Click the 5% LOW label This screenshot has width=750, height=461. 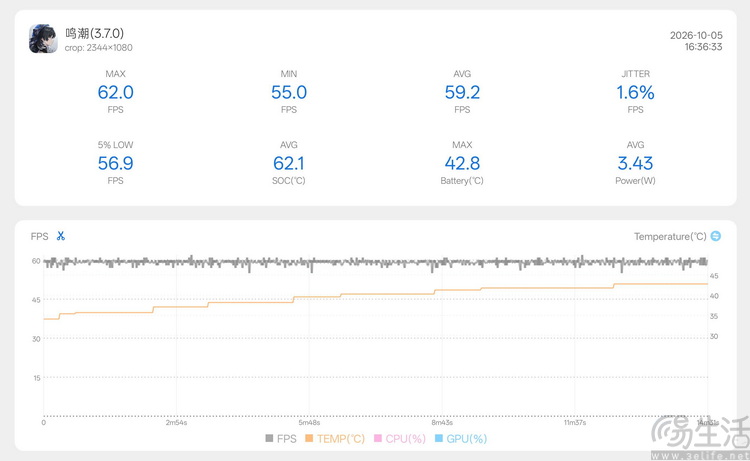(116, 145)
